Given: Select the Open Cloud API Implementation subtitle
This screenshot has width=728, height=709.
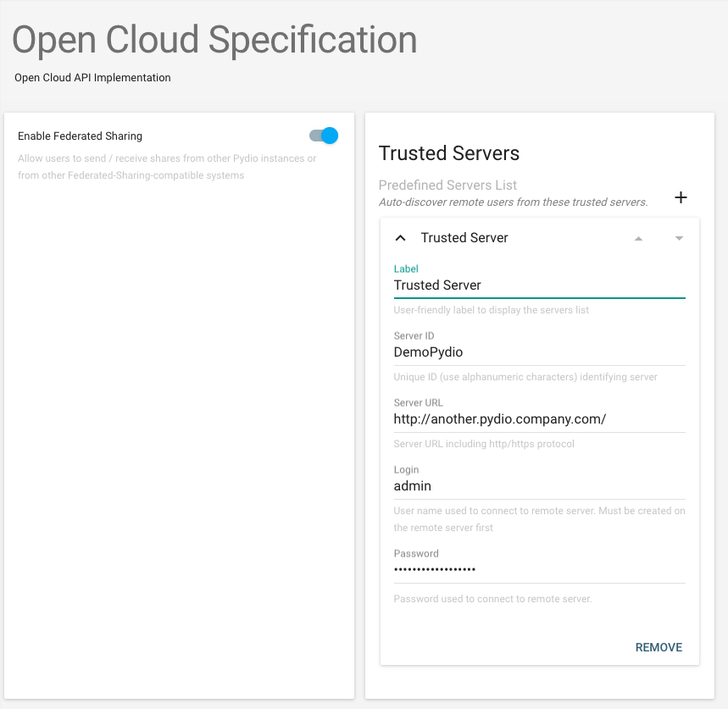Looking at the screenshot, I should pyautogui.click(x=92, y=77).
